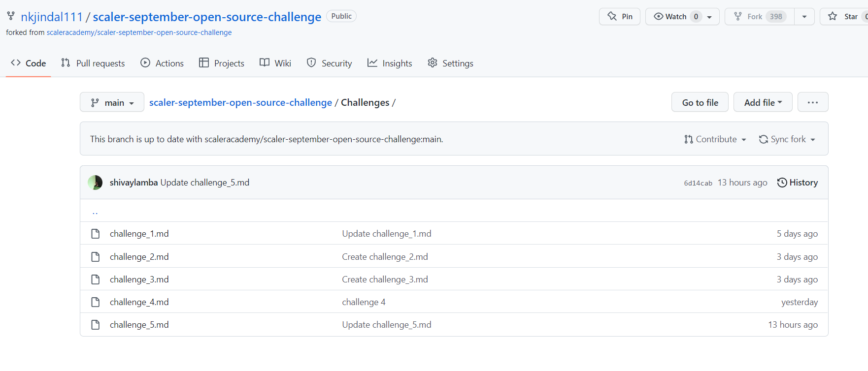The width and height of the screenshot is (868, 371).
Task: Click the fork icon beside nkjindal111
Action: [x=11, y=16]
